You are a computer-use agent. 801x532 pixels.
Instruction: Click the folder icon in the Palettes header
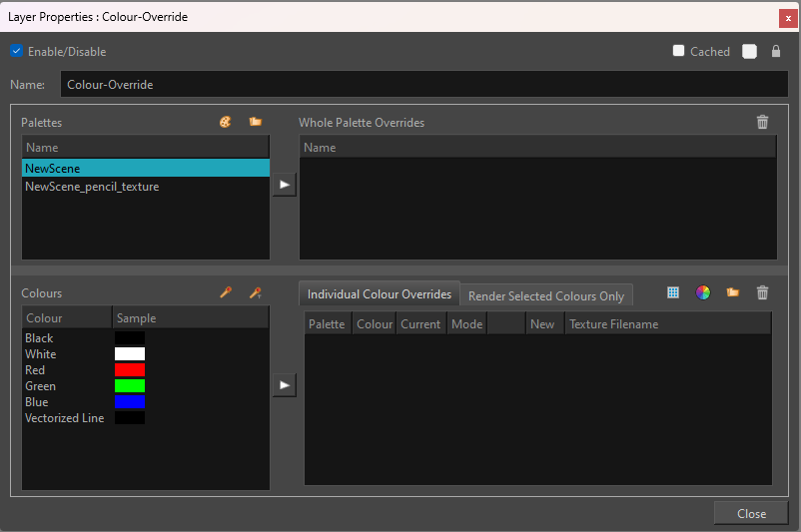click(255, 122)
